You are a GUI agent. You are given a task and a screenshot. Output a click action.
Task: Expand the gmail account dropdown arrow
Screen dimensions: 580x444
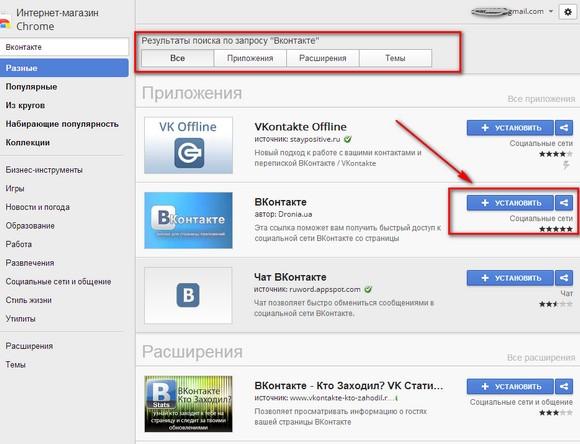point(551,11)
